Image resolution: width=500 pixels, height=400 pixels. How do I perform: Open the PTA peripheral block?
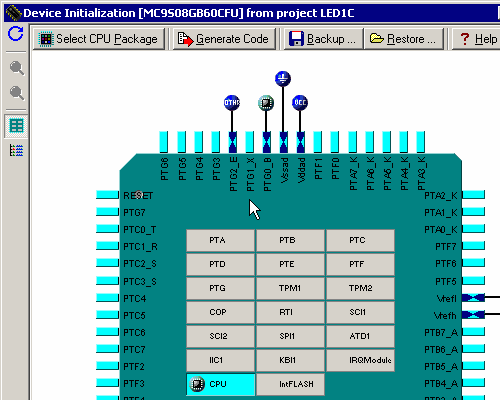(x=220, y=240)
